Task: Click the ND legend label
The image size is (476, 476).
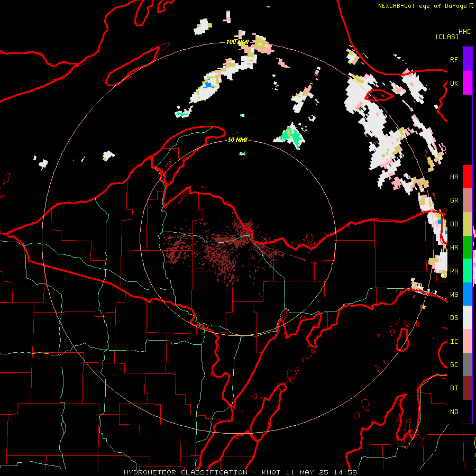Action: [454, 411]
